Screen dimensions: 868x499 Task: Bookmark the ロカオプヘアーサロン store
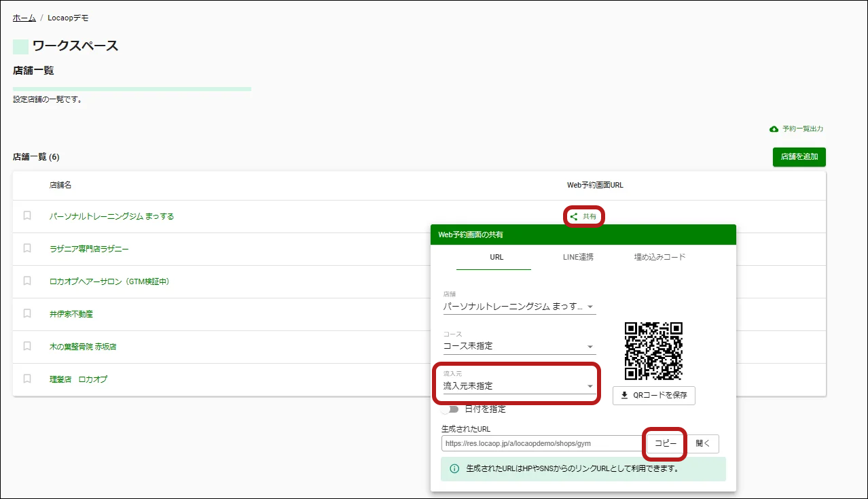coord(27,281)
